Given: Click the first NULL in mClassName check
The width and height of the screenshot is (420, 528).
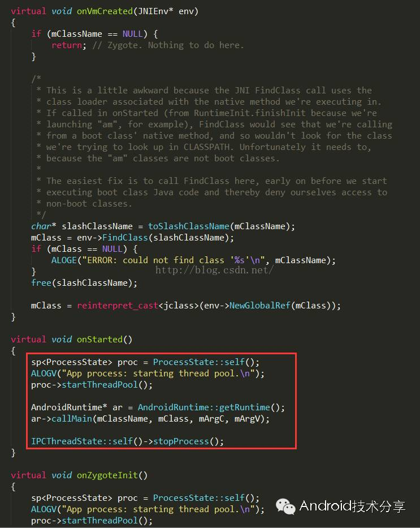Looking at the screenshot, I should point(132,34).
